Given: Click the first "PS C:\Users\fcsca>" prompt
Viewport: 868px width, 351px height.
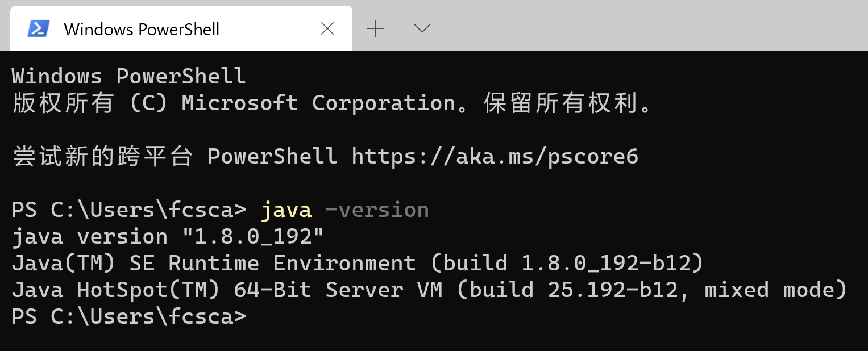Looking at the screenshot, I should [x=128, y=210].
